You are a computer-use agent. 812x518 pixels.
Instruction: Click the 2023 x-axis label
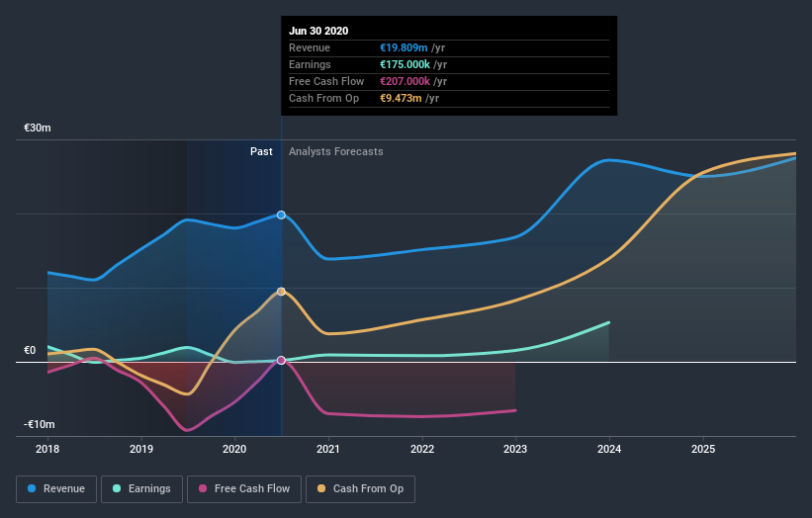[515, 449]
